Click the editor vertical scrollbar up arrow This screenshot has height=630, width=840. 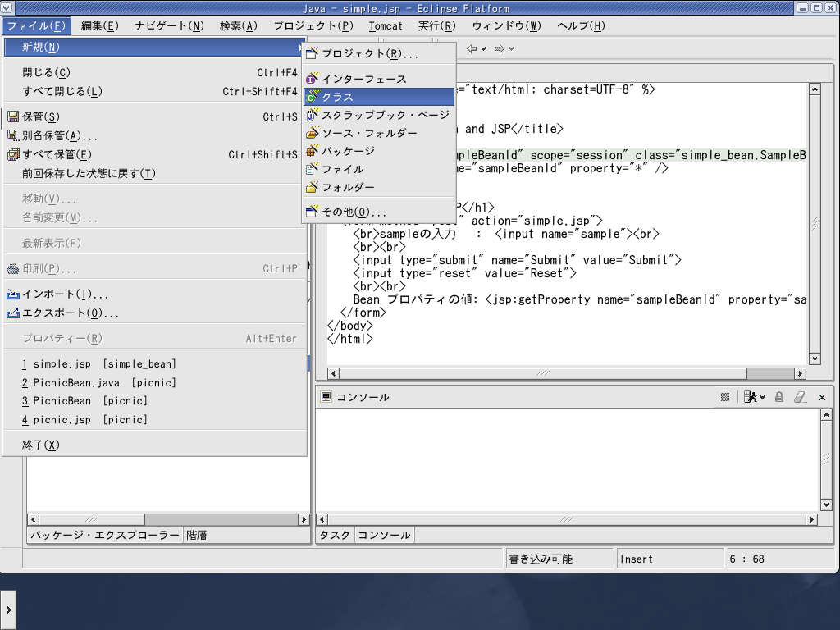coord(815,89)
